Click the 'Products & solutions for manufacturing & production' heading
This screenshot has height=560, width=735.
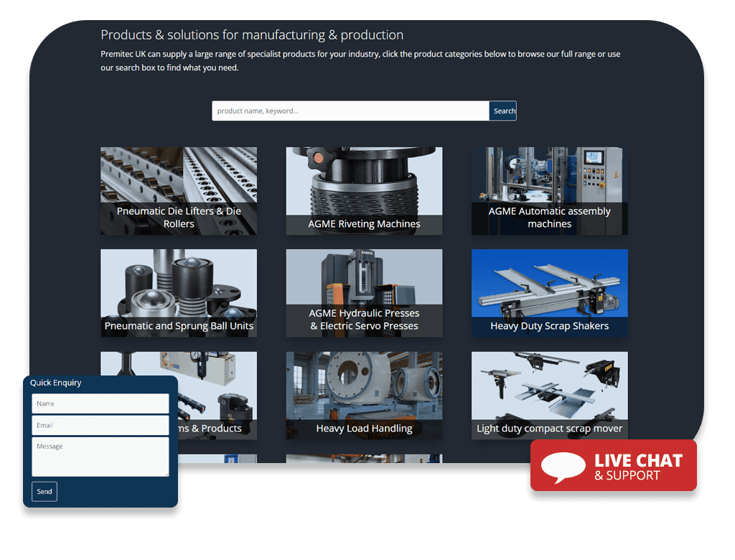pos(252,34)
